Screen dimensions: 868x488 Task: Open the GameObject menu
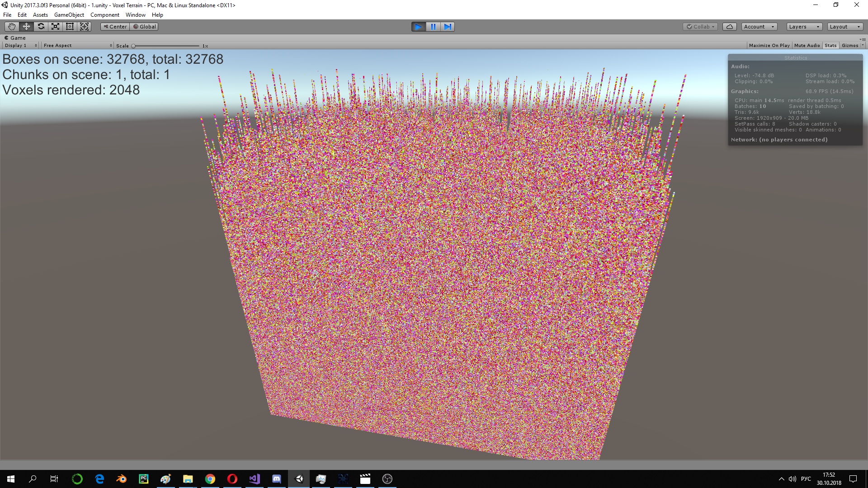click(69, 14)
